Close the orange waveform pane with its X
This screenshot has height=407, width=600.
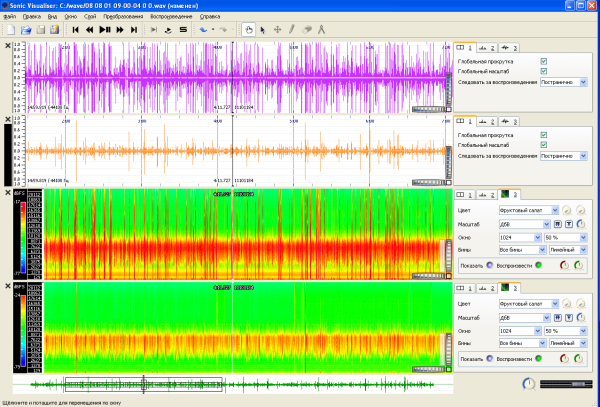pos(8,119)
